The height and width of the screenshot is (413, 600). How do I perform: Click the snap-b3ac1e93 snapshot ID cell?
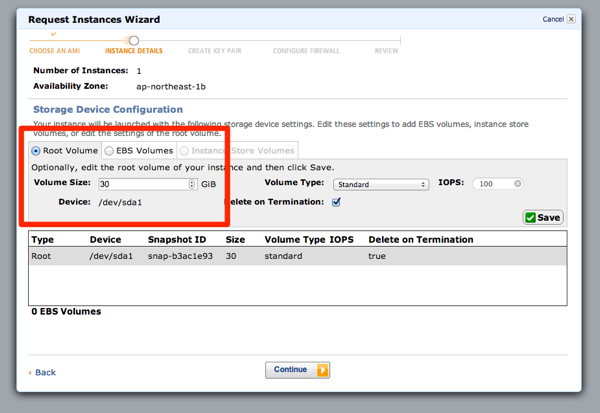pyautogui.click(x=180, y=256)
